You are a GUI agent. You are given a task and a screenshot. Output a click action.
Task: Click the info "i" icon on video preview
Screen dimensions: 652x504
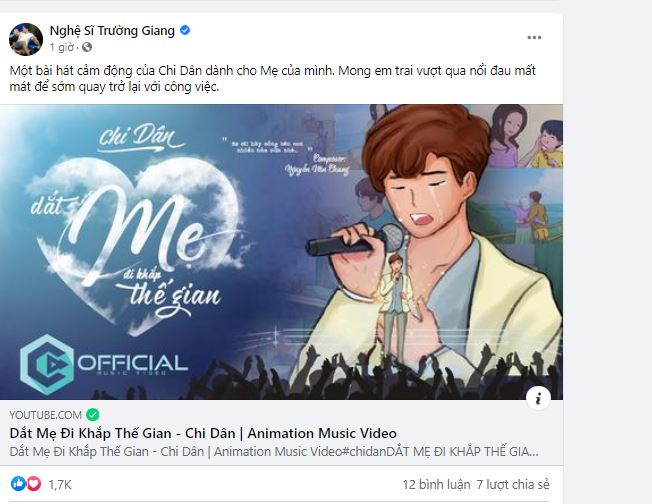[538, 398]
